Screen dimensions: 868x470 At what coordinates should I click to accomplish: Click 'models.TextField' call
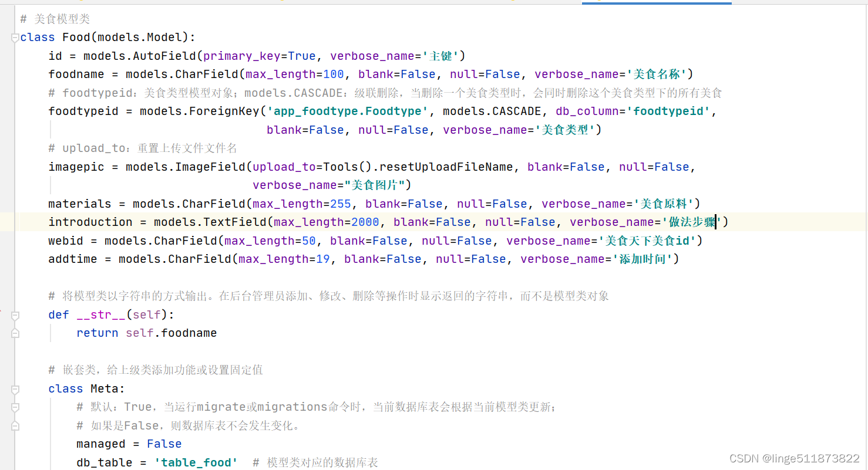coord(210,222)
